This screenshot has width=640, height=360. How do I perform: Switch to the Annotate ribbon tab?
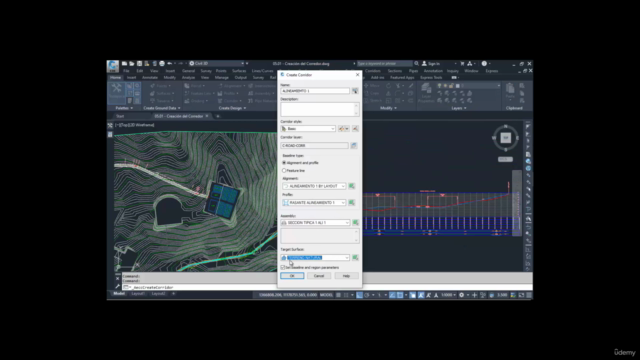click(x=150, y=78)
